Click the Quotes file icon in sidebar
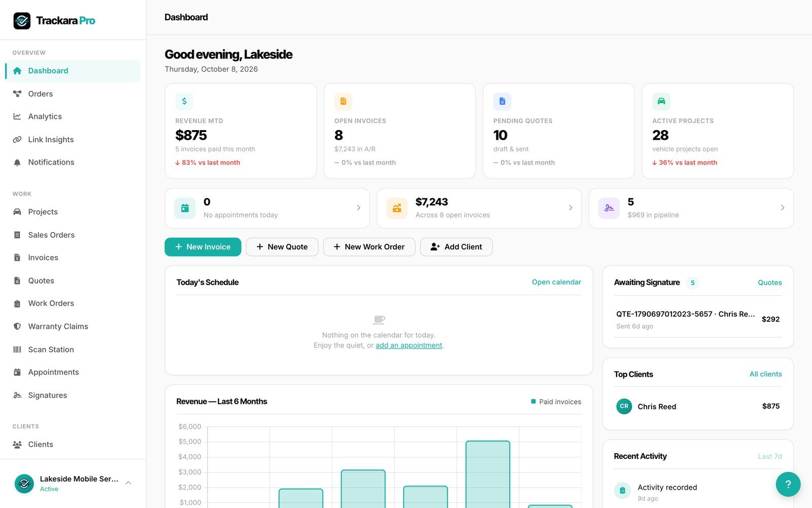Viewport: 812px width, 508px height. pos(17,280)
